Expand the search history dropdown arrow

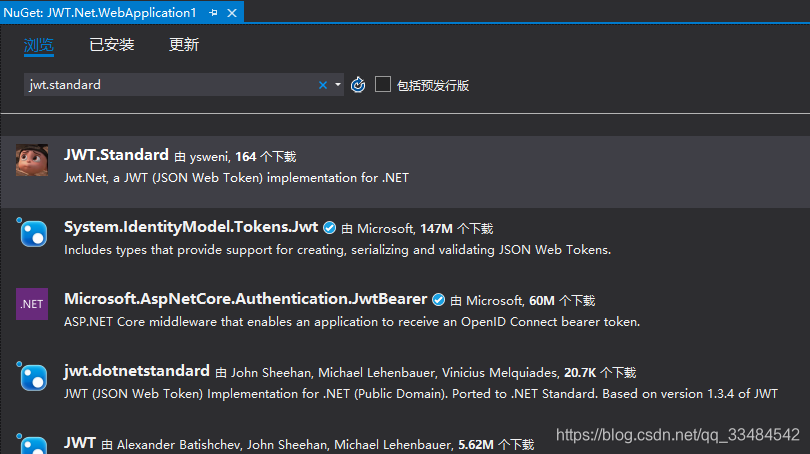(338, 85)
